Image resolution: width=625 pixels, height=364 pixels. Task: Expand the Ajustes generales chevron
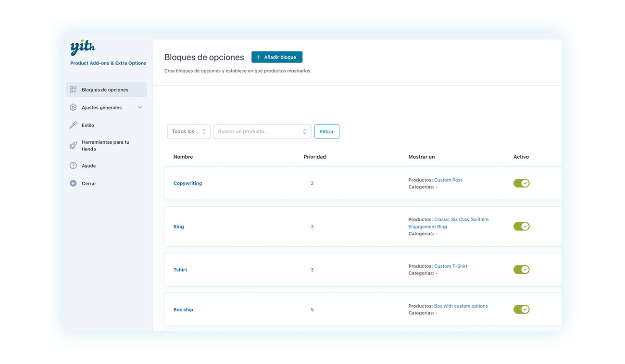click(140, 107)
